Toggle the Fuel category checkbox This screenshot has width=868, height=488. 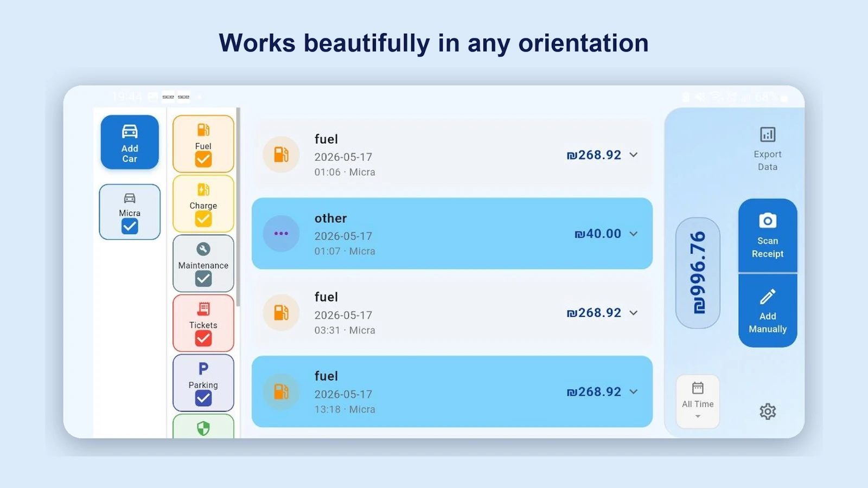pyautogui.click(x=203, y=159)
